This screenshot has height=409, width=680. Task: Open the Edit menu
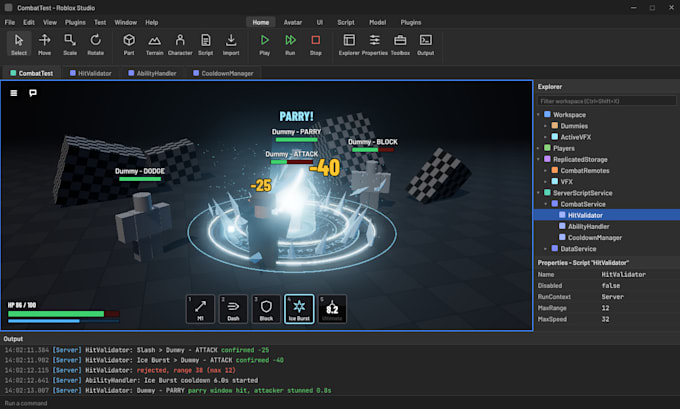tap(29, 22)
